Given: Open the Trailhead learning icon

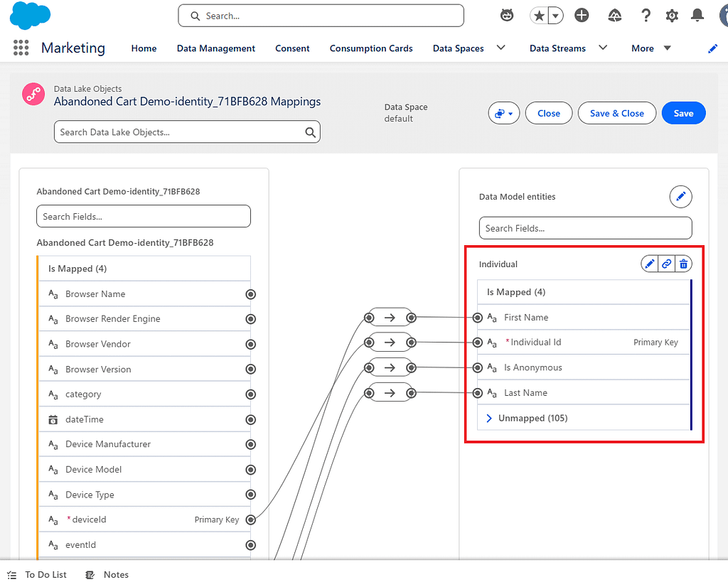Looking at the screenshot, I should 615,16.
